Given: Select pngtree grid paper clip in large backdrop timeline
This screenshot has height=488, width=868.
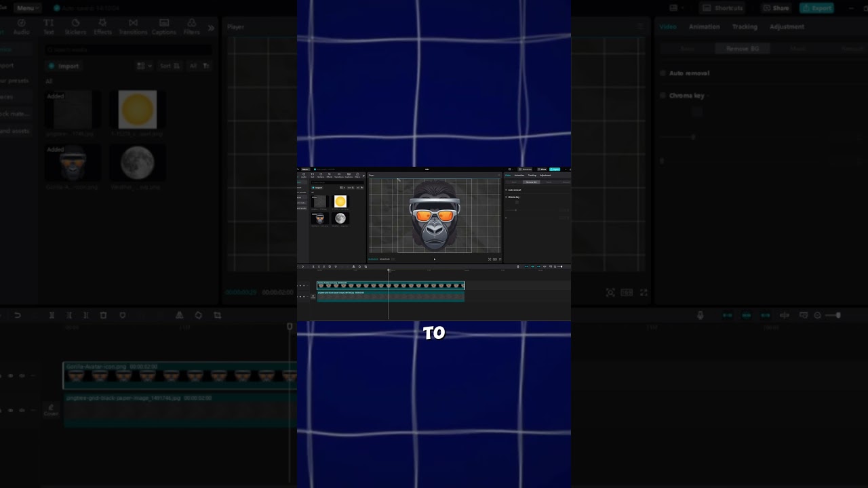Looking at the screenshot, I should (x=180, y=411).
